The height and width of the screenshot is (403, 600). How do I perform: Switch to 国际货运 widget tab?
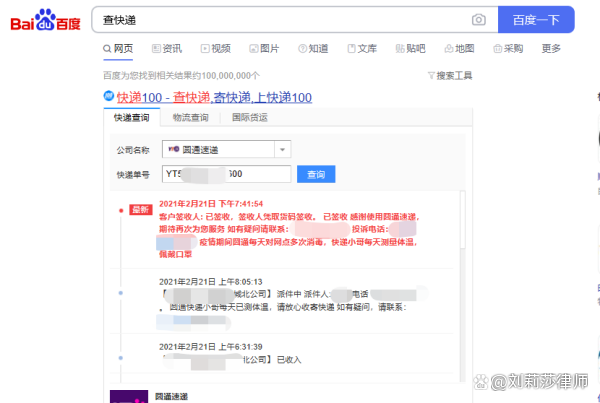point(249,117)
